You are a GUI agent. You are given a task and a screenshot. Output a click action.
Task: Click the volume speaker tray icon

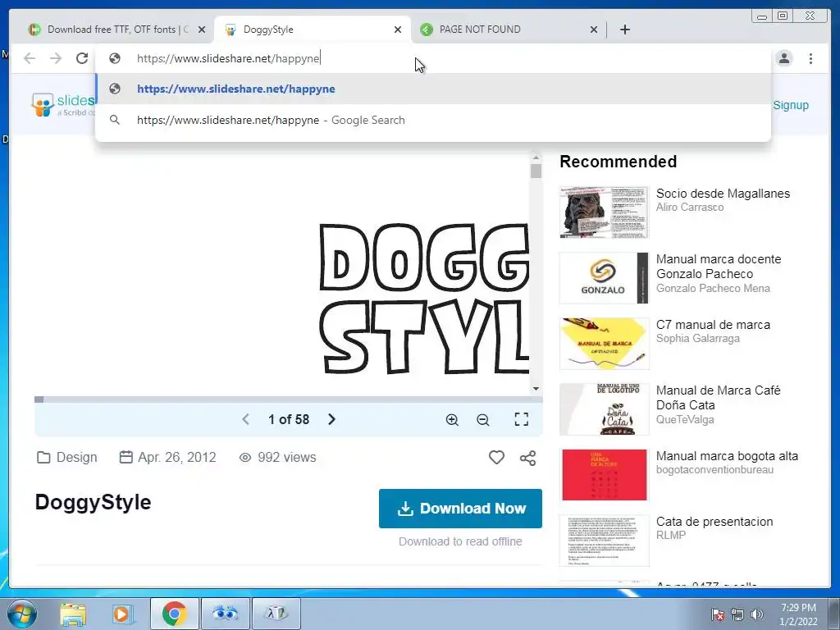coord(757,614)
